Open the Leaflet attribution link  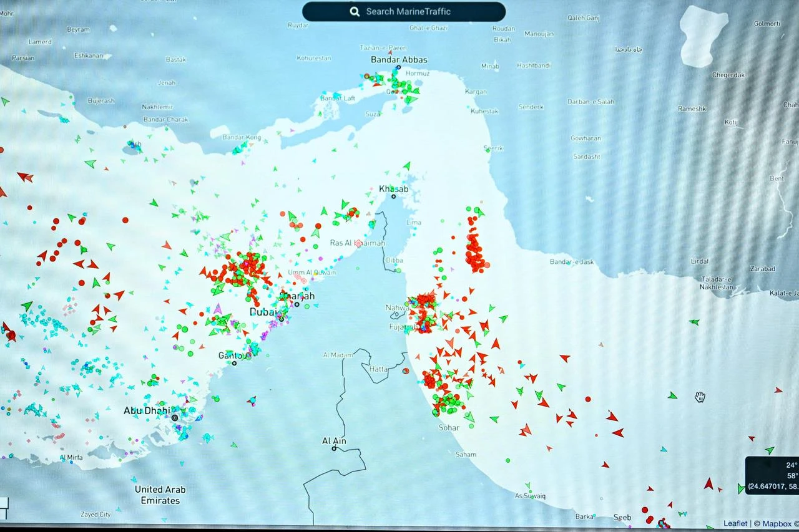pos(735,524)
